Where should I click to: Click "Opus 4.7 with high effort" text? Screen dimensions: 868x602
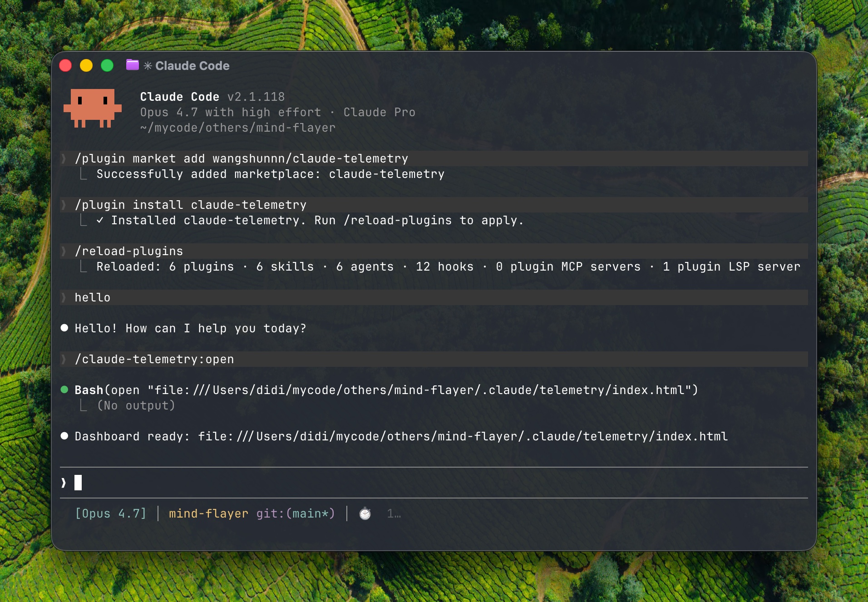click(231, 112)
